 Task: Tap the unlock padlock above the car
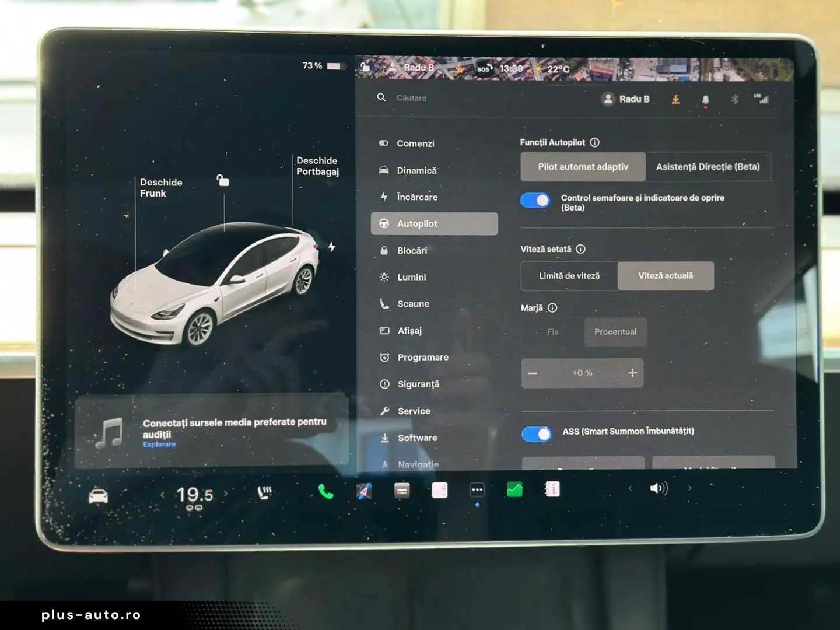click(x=223, y=180)
